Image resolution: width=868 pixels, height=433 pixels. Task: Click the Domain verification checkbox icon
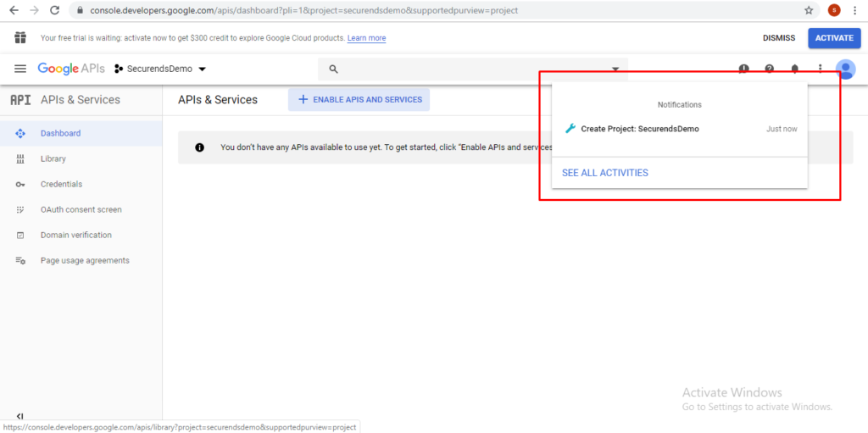(x=20, y=236)
